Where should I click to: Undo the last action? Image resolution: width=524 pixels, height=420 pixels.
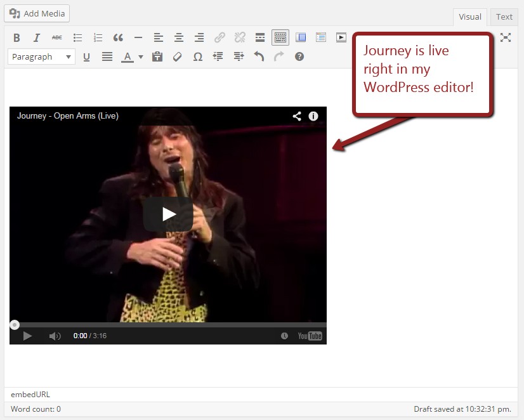tap(259, 56)
